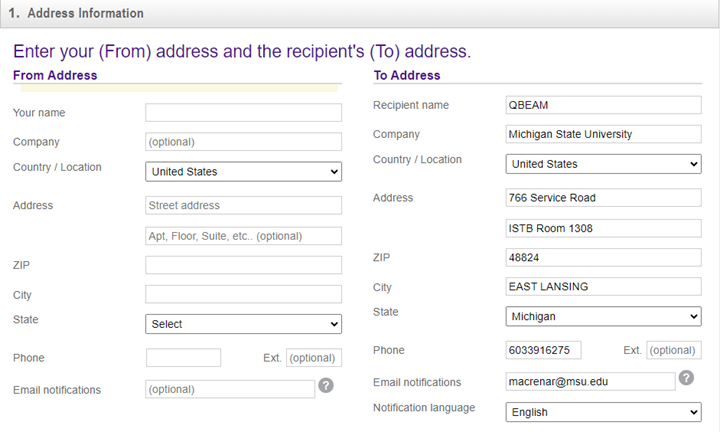
Task: Click the From phone Ext. field
Action: pyautogui.click(x=314, y=358)
